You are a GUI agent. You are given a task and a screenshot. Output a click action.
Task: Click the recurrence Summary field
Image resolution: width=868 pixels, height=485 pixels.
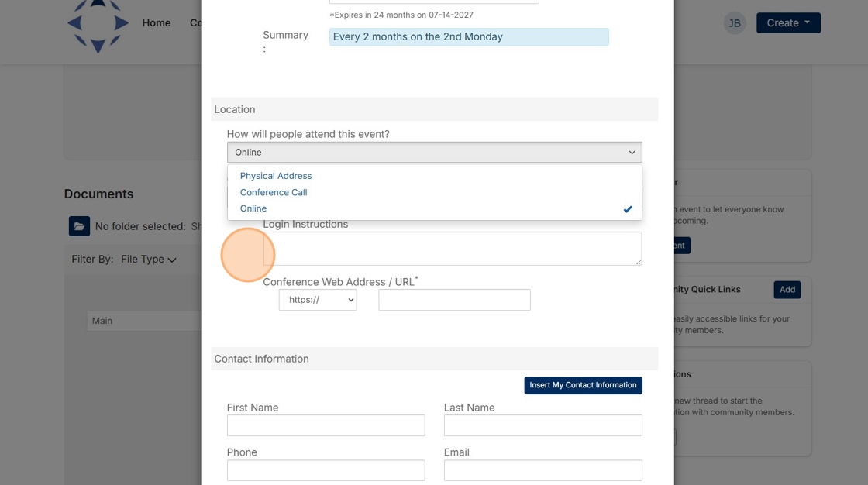point(469,37)
